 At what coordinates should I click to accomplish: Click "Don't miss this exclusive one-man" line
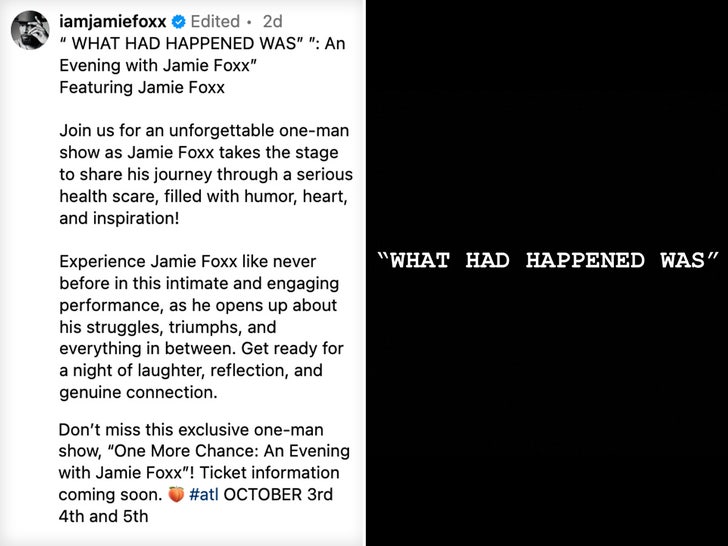coord(190,429)
